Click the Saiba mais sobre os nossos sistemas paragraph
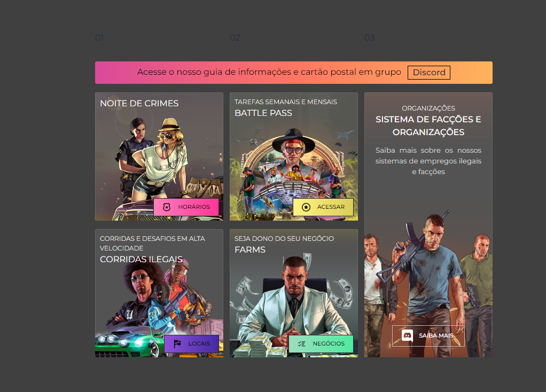 tap(428, 161)
